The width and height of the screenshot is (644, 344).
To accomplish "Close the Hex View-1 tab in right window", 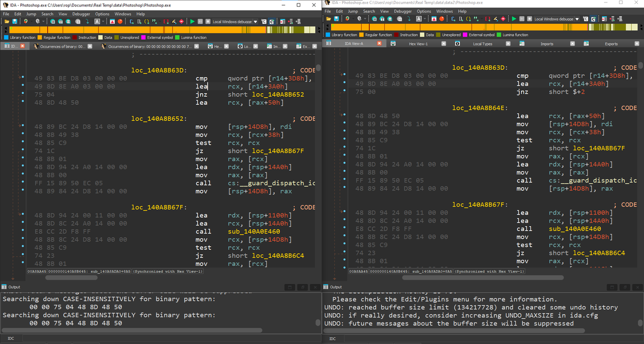I will (x=444, y=44).
